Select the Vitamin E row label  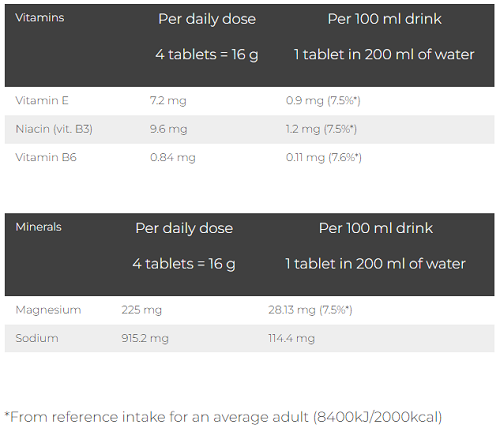[x=42, y=100]
